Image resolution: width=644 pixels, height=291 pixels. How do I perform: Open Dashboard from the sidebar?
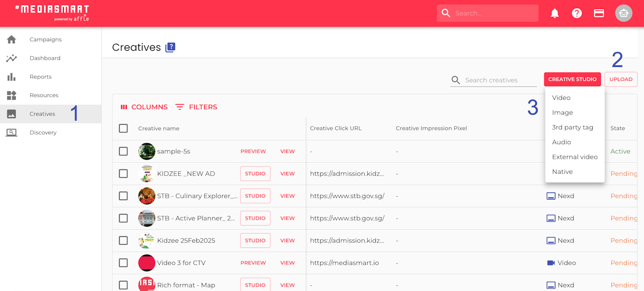[45, 58]
